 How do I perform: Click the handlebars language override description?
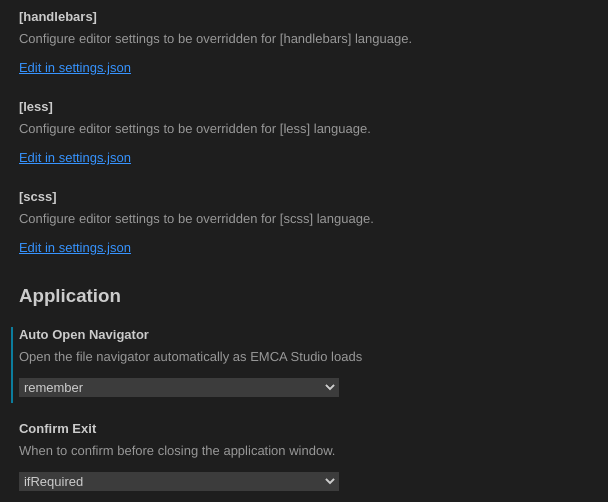[215, 39]
